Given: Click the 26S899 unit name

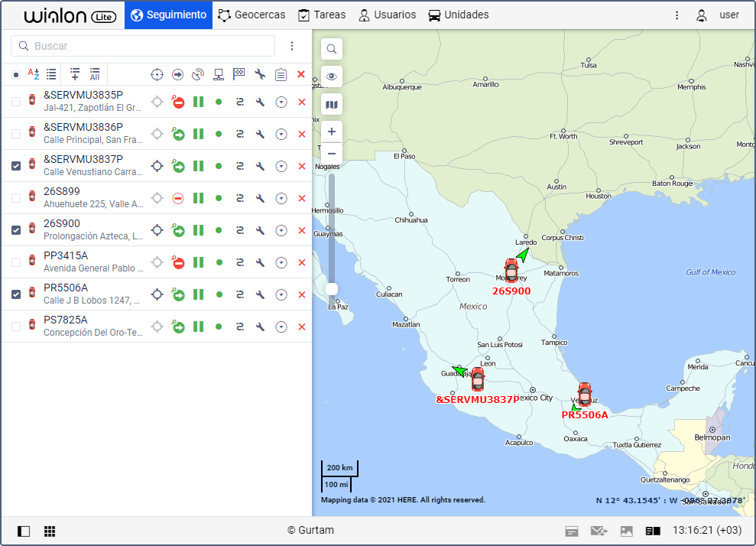Looking at the screenshot, I should coord(62,191).
